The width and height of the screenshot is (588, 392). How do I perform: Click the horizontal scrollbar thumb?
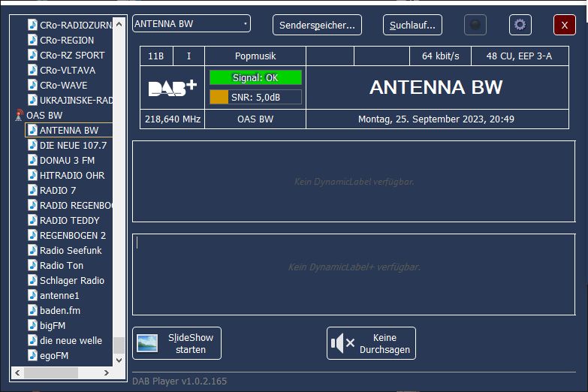tap(51, 372)
